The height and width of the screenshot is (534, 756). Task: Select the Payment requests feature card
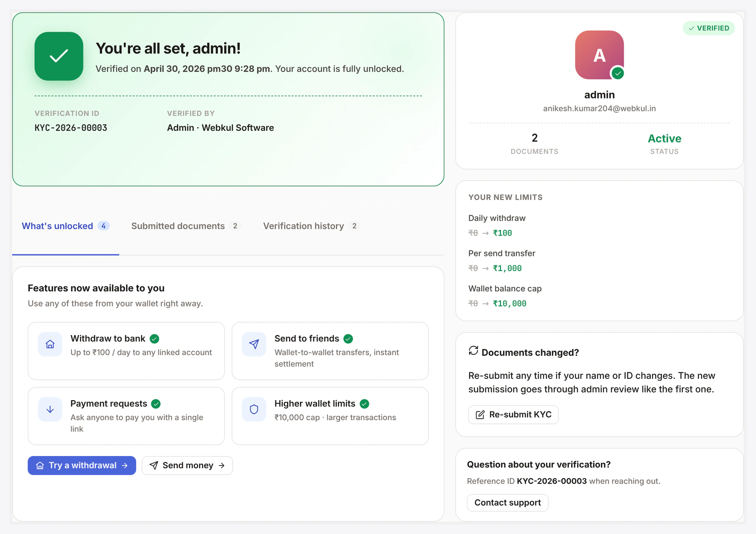(x=126, y=416)
